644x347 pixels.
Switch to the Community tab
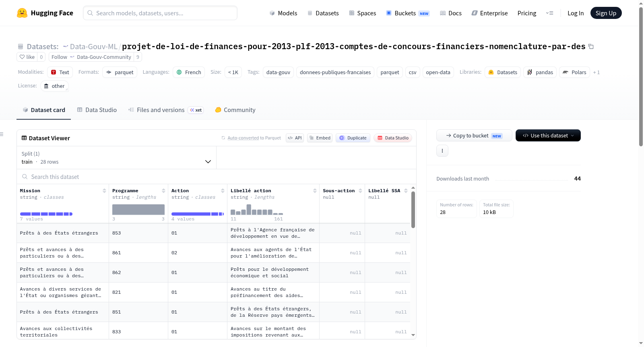coord(235,110)
